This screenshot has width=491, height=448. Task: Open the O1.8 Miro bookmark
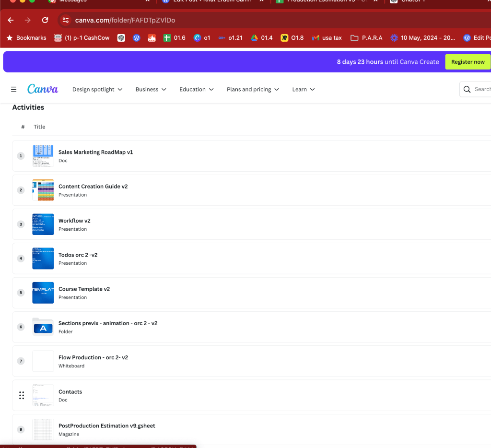pyautogui.click(x=292, y=38)
